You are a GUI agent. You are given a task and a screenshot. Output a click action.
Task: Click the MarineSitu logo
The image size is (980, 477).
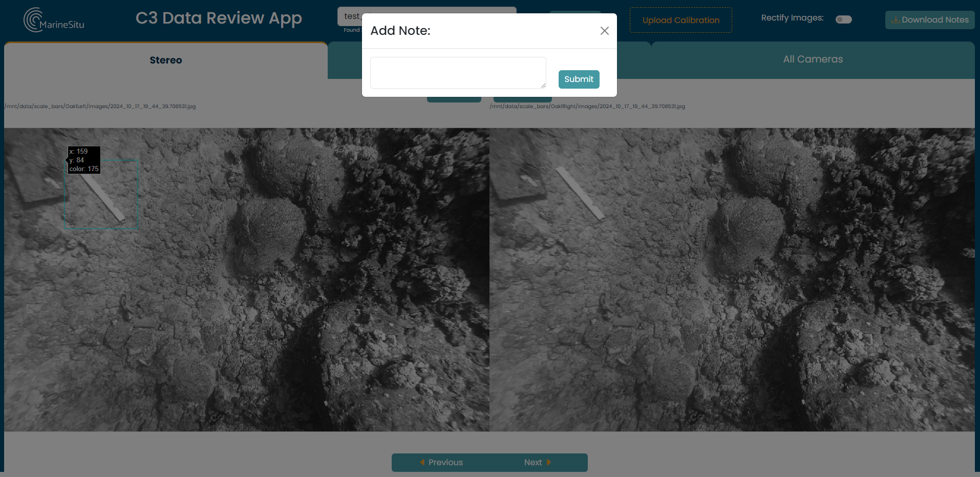coord(54,20)
